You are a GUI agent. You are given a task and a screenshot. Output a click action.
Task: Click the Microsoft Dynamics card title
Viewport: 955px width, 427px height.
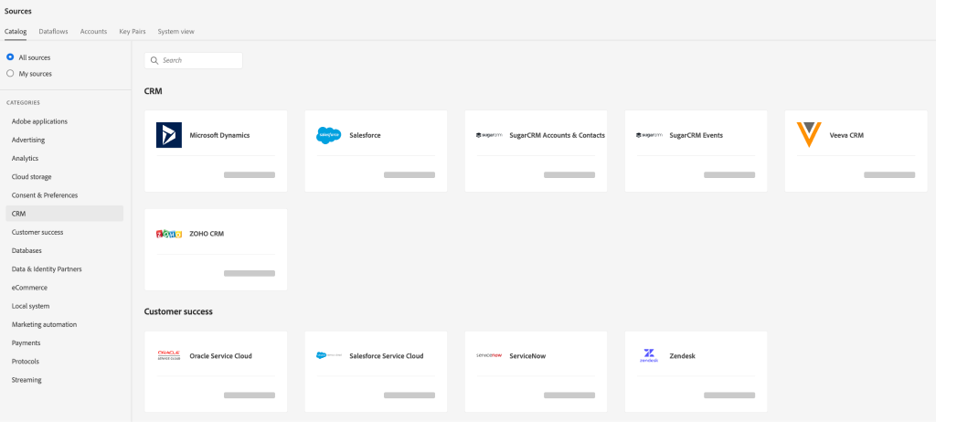click(x=220, y=135)
